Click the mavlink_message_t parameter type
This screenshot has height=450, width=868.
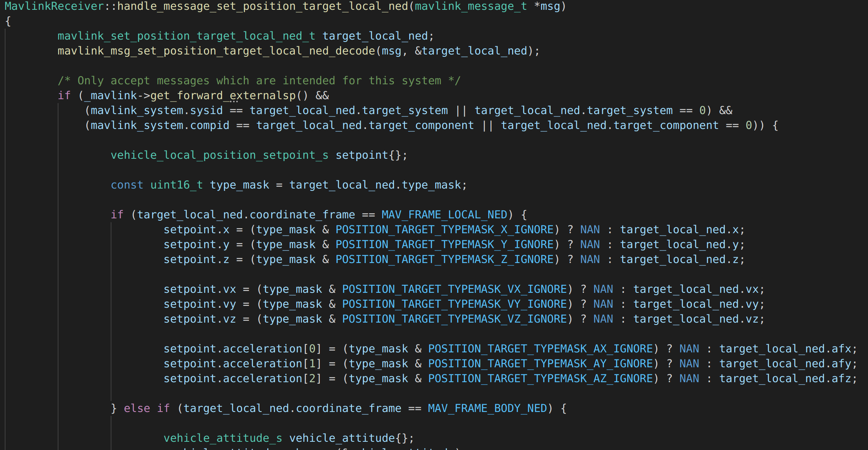pyautogui.click(x=471, y=6)
